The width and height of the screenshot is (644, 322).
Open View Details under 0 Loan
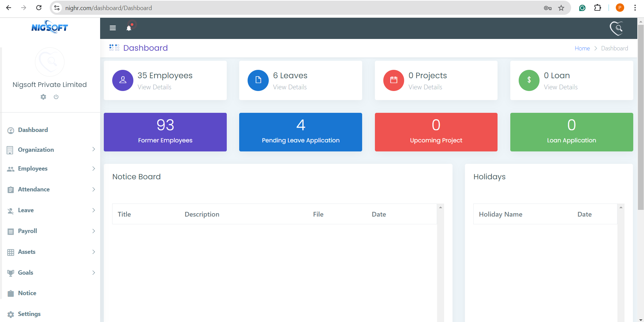[561, 87]
